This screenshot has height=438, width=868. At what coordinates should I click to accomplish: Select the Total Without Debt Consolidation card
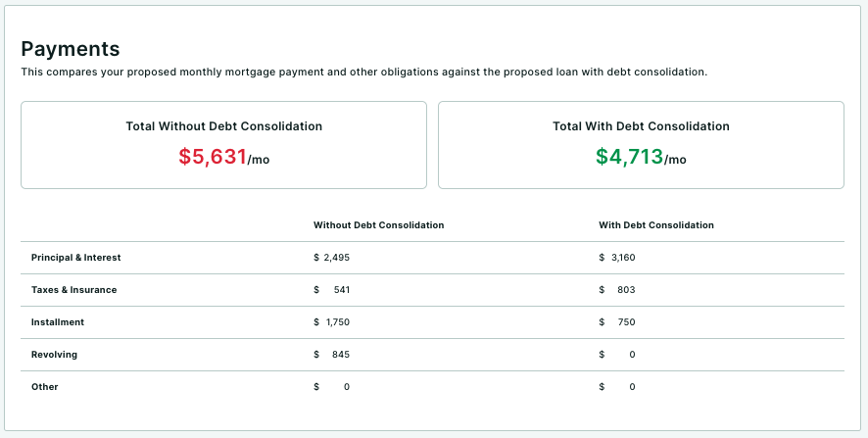point(223,145)
